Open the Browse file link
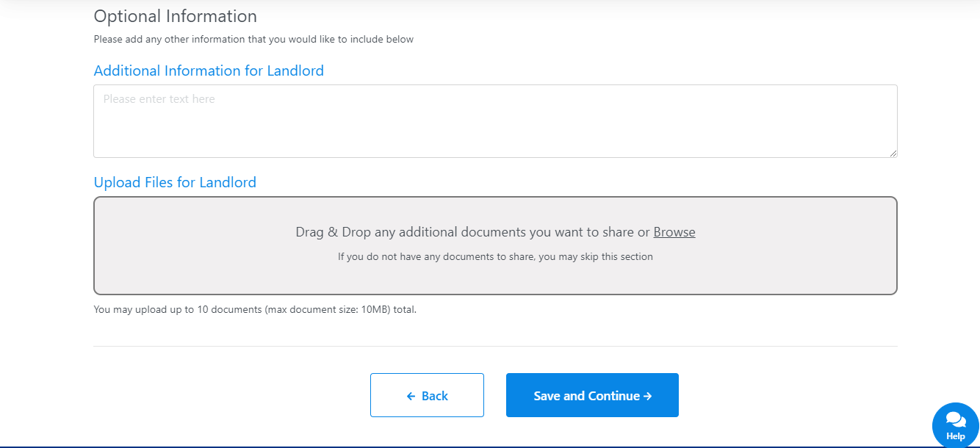Viewport: 980px width, 448px height. [674, 232]
